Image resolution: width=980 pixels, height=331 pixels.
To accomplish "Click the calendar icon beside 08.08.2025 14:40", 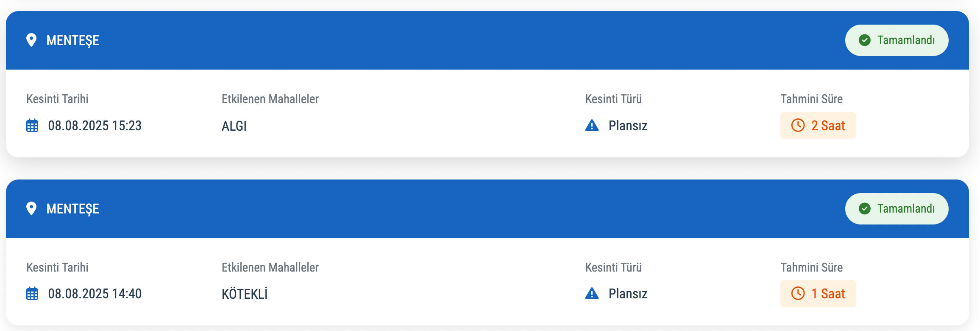I will point(32,294).
